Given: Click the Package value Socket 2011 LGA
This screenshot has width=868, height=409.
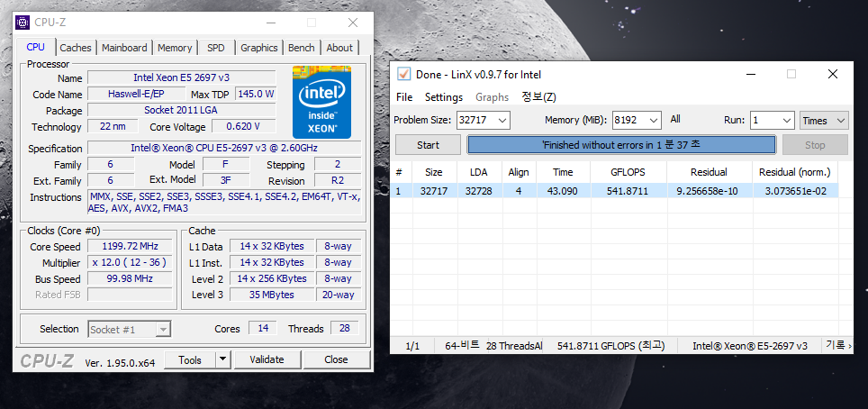Looking at the screenshot, I should click(x=182, y=110).
